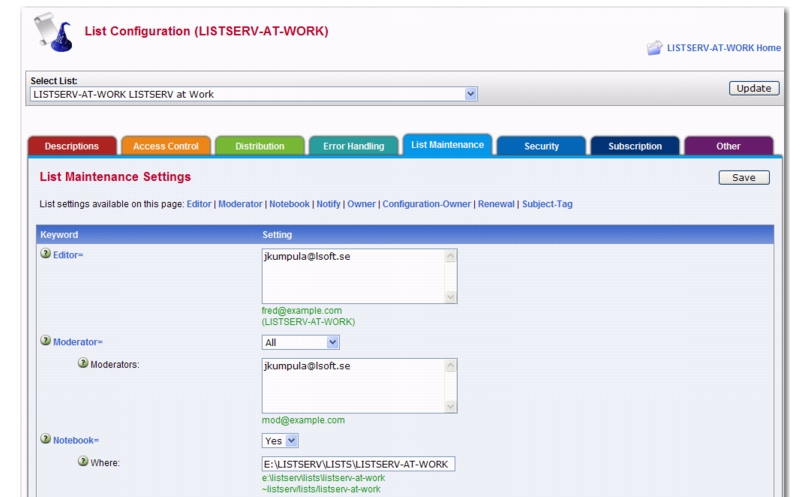810x497 pixels.
Task: Jump to Moderator setting link
Action: tap(240, 204)
